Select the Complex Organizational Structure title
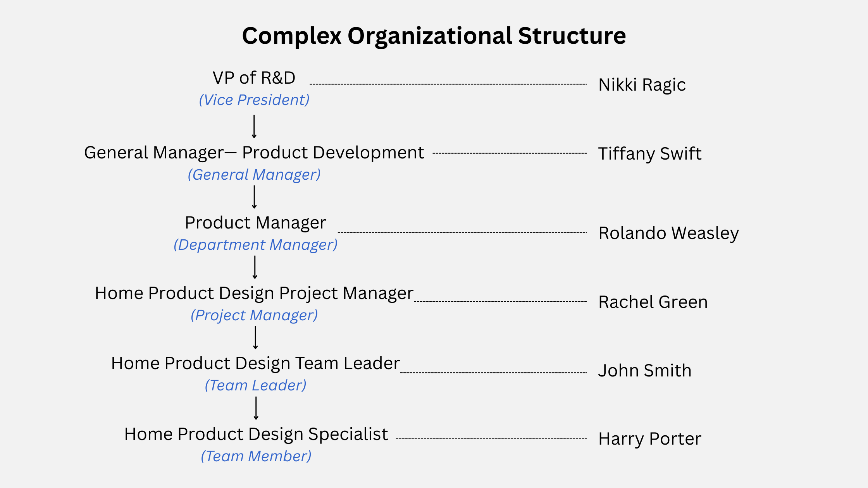The width and height of the screenshot is (868, 488). click(434, 36)
